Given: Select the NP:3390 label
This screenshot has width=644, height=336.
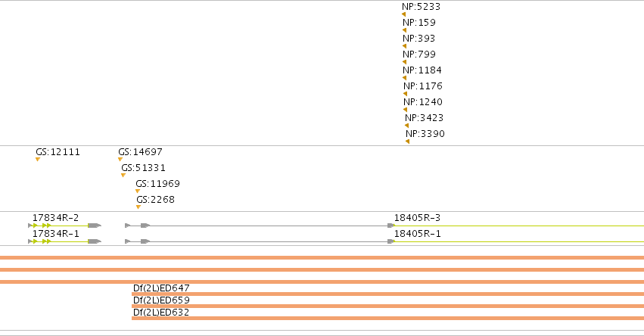Looking at the screenshot, I should [425, 134].
